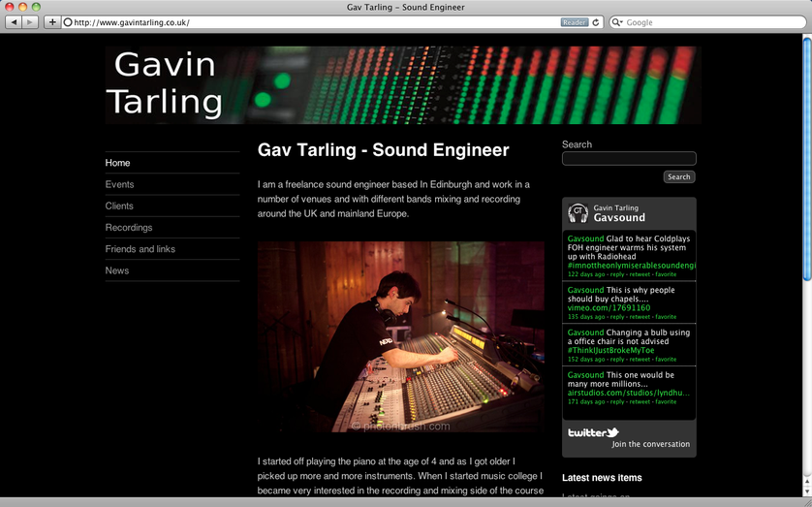Click the scrollbar down arrow
The width and height of the screenshot is (812, 507).
[x=807, y=491]
